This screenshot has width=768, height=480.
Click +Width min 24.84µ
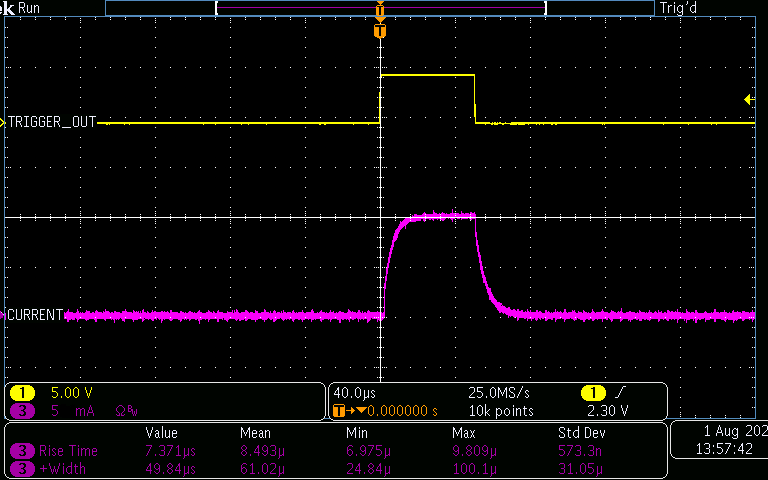tap(368, 469)
